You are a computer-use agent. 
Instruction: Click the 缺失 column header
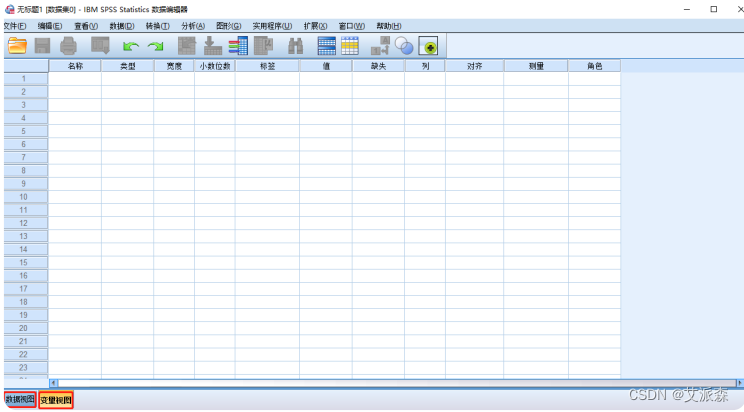click(x=379, y=66)
